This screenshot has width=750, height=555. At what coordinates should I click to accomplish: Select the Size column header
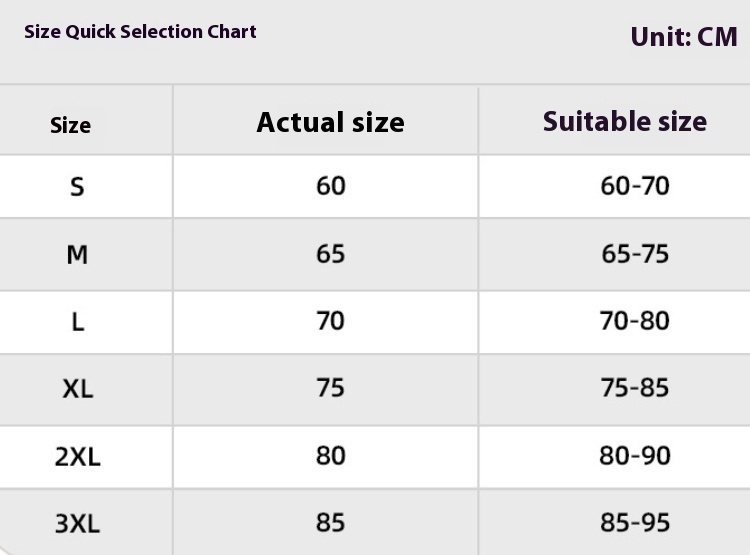point(70,125)
